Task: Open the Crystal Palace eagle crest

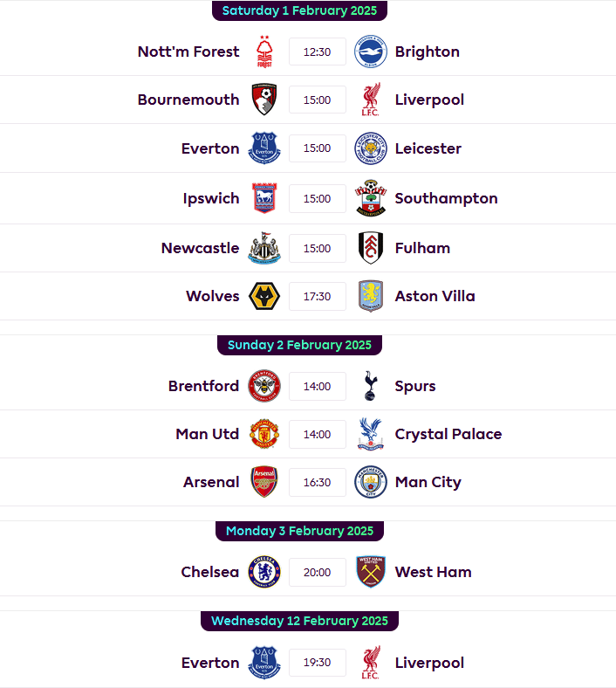Action: tap(371, 434)
